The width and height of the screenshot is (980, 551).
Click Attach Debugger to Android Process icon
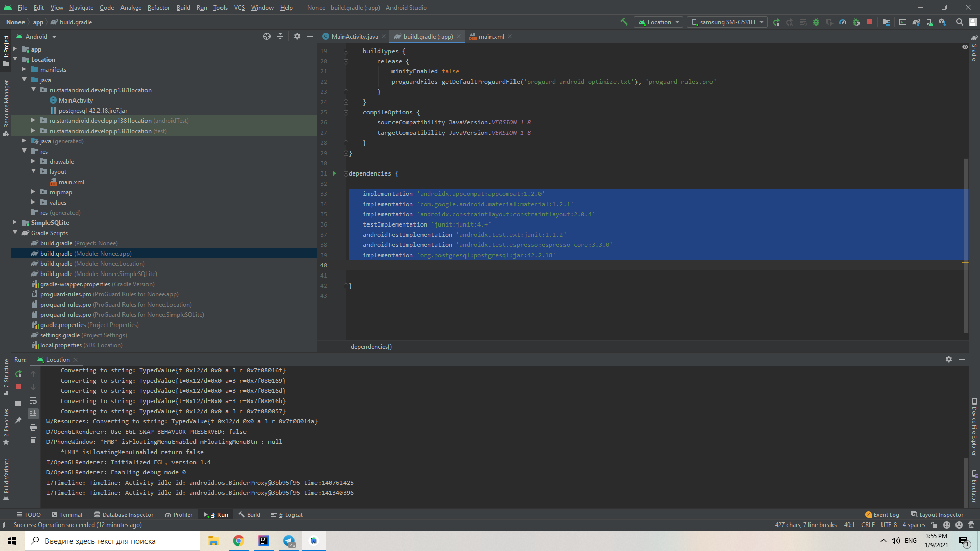click(x=856, y=22)
